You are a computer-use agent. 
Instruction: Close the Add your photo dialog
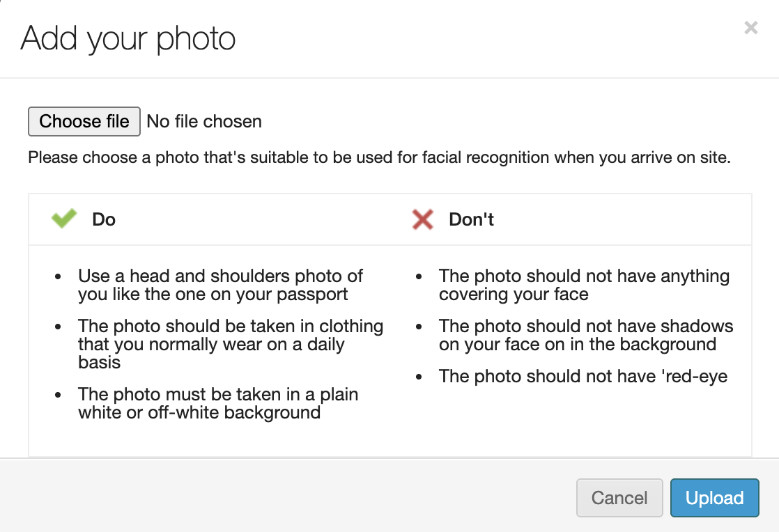750,28
